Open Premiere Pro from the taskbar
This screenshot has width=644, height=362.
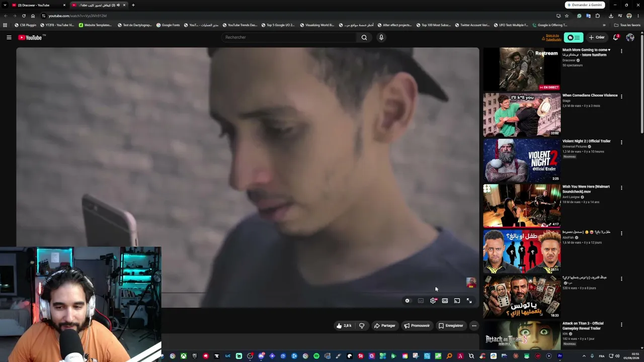click(x=559, y=356)
